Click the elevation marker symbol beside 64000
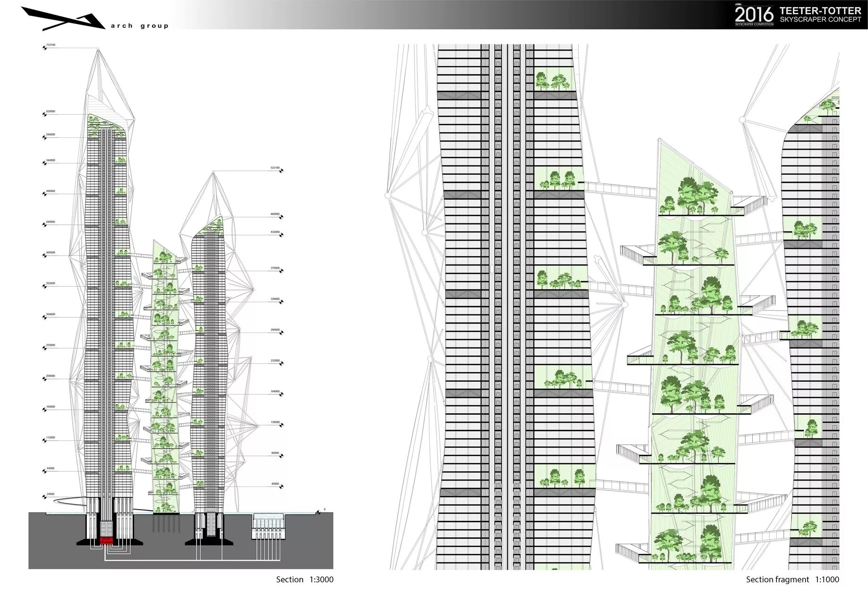 coord(44,471)
